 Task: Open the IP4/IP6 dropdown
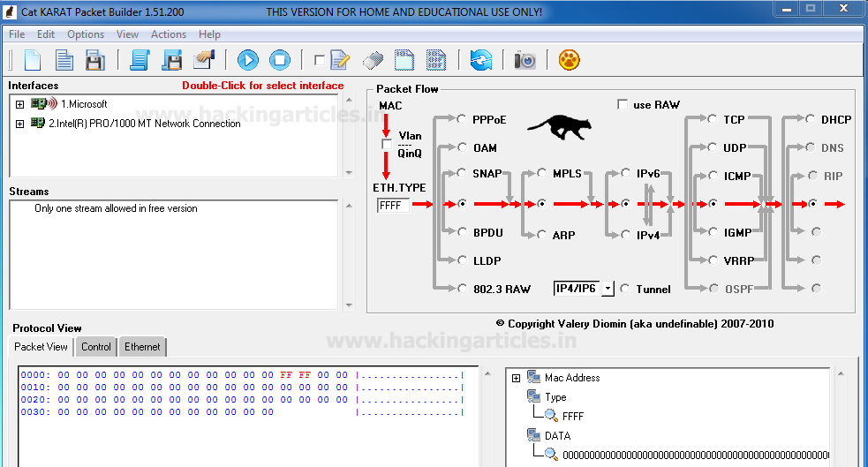(x=608, y=290)
